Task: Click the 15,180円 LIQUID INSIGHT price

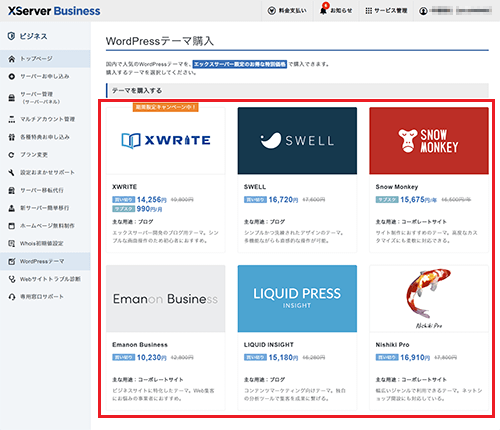Action: (283, 358)
